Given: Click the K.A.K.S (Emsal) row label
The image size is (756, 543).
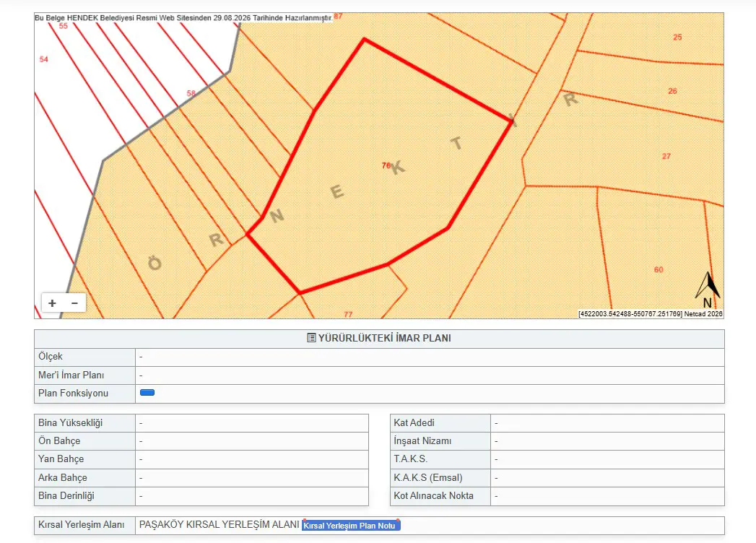Looking at the screenshot, I should (428, 478).
